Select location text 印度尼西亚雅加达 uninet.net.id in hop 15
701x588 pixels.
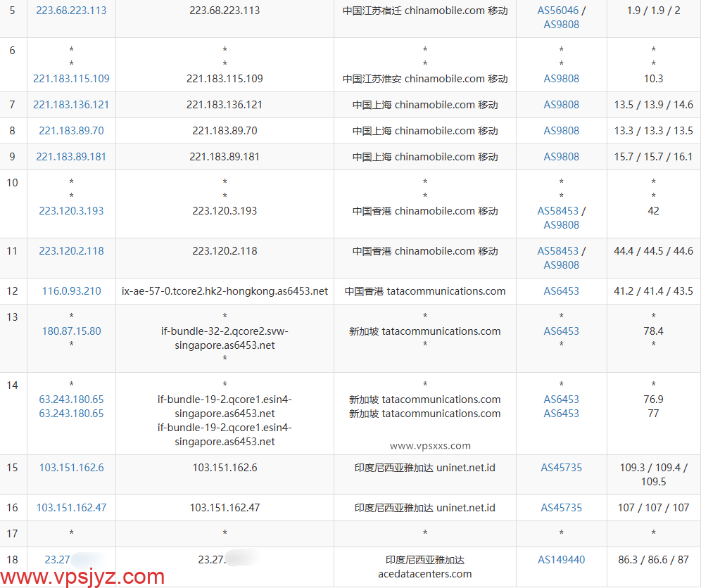(424, 468)
